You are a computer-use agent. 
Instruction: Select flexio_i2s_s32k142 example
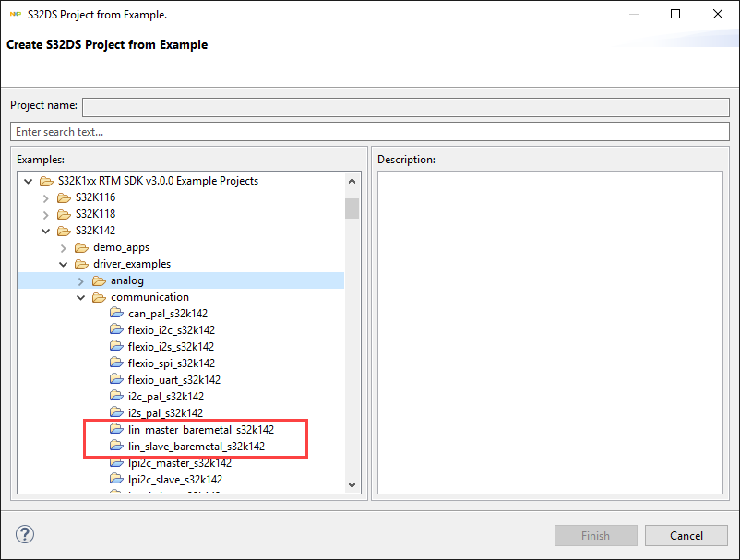pyautogui.click(x=171, y=346)
